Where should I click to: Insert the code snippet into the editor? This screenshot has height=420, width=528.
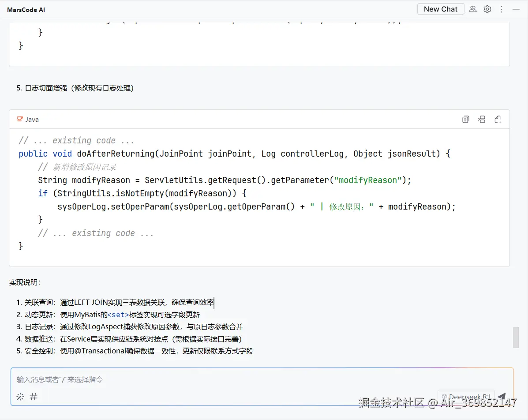(x=482, y=119)
